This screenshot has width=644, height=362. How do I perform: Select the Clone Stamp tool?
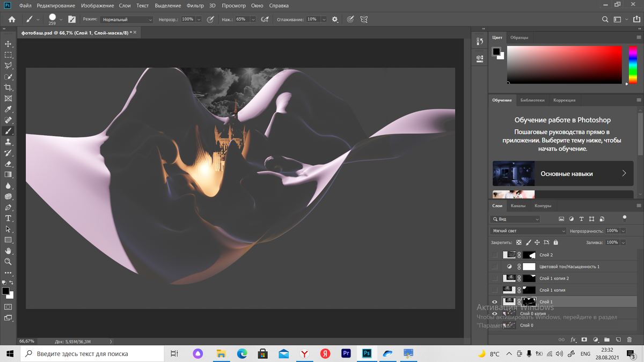(x=8, y=142)
